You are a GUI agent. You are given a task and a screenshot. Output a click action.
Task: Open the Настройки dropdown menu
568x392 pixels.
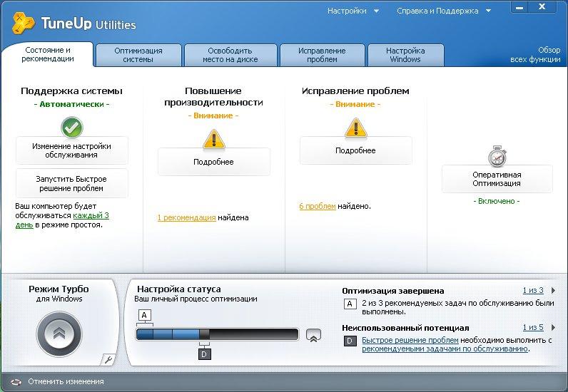[352, 11]
